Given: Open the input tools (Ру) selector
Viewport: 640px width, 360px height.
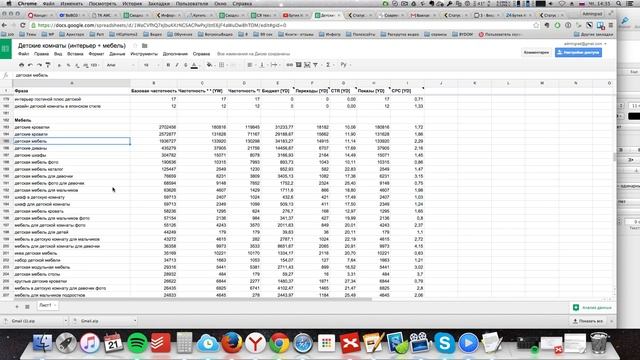Looking at the screenshot, I should coord(345,64).
